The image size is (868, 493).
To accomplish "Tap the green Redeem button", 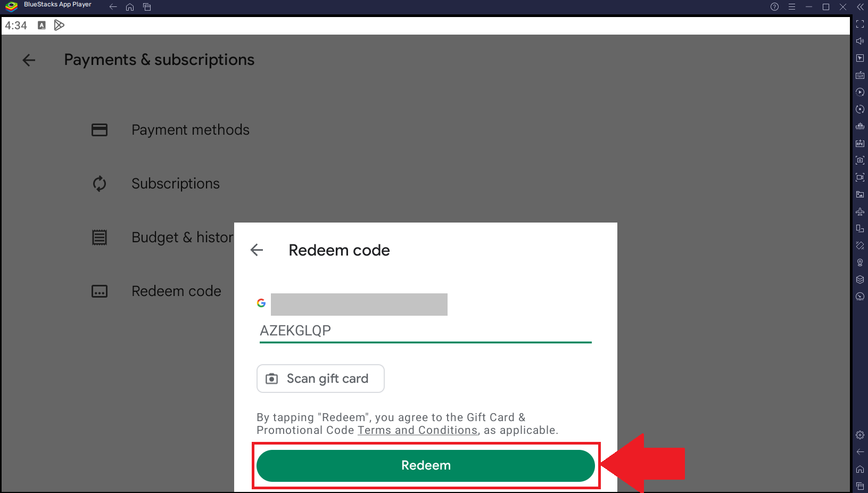I will click(x=425, y=465).
